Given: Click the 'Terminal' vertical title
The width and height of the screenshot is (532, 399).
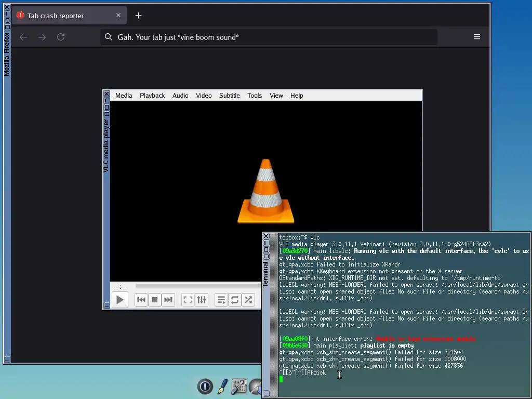Looking at the screenshot, I should pos(265,275).
